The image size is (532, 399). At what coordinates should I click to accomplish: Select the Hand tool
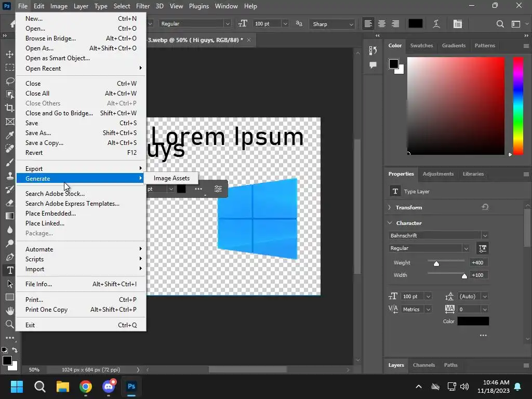10,311
